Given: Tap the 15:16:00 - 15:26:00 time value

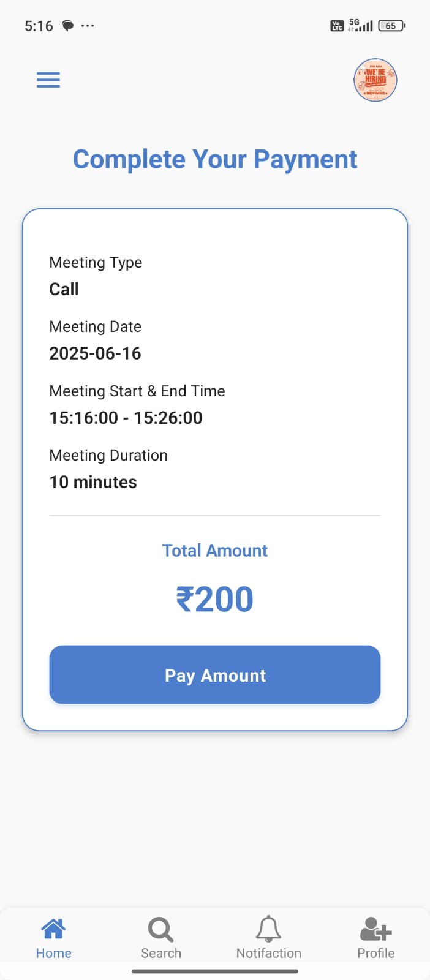Looking at the screenshot, I should 126,418.
